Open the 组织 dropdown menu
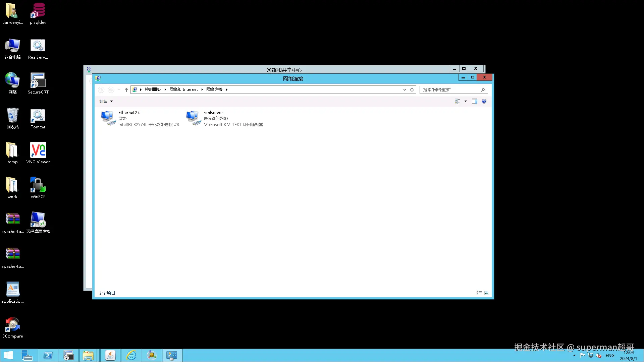Viewport: 644px width, 362px height. point(106,101)
